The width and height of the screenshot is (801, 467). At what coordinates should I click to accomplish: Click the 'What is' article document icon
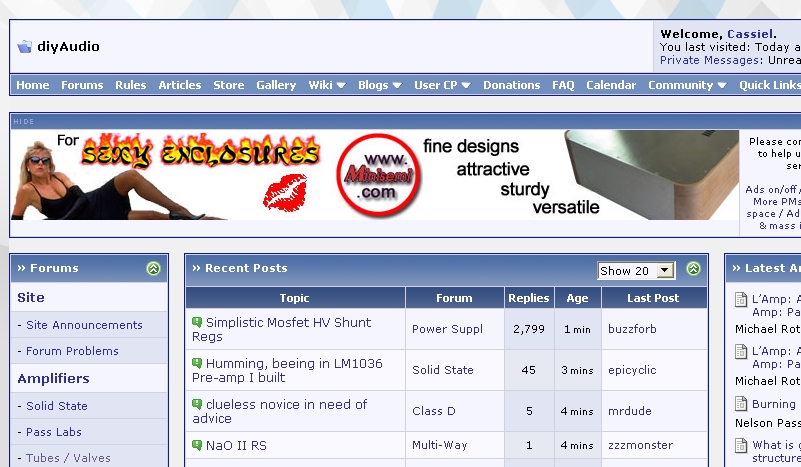(741, 445)
